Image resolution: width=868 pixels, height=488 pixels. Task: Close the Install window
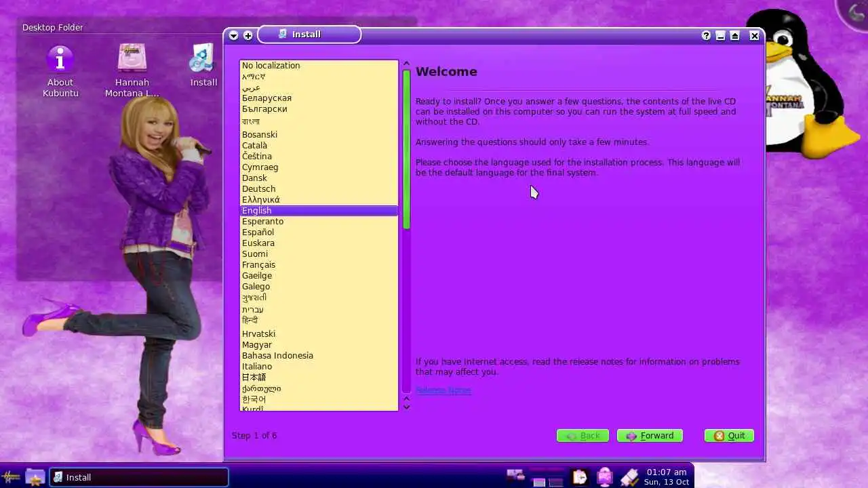coord(754,36)
